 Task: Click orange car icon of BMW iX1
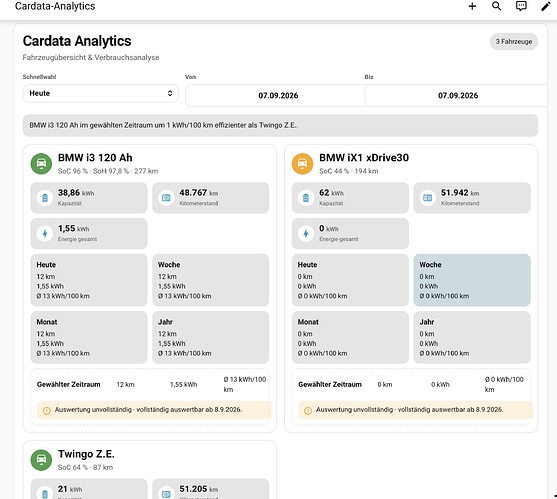[x=302, y=163]
